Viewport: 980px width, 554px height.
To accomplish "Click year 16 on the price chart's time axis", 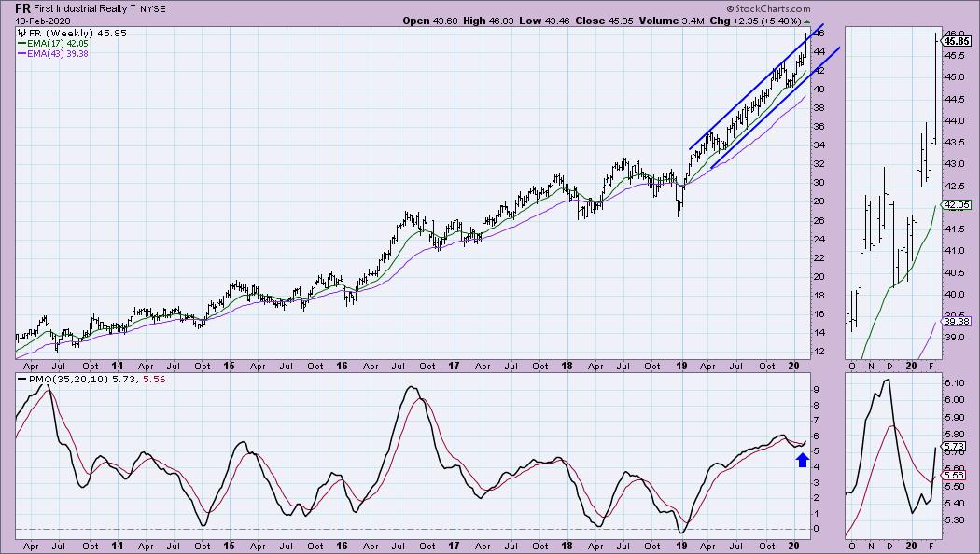I will (x=342, y=366).
